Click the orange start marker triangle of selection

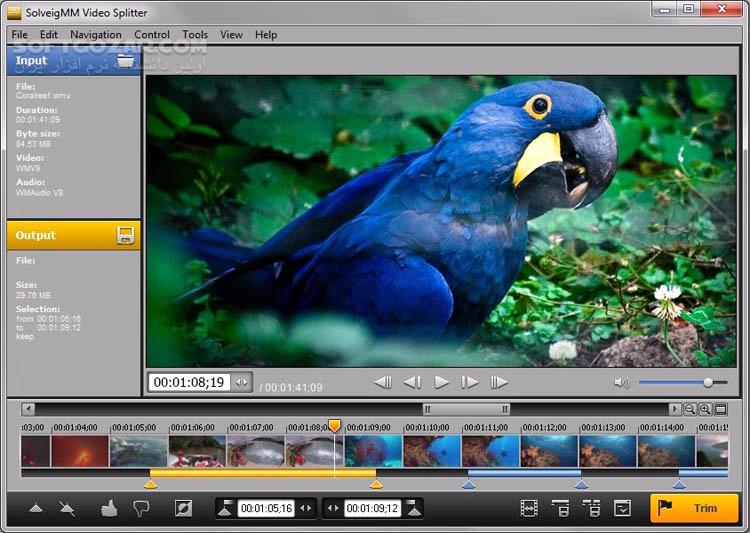point(150,485)
